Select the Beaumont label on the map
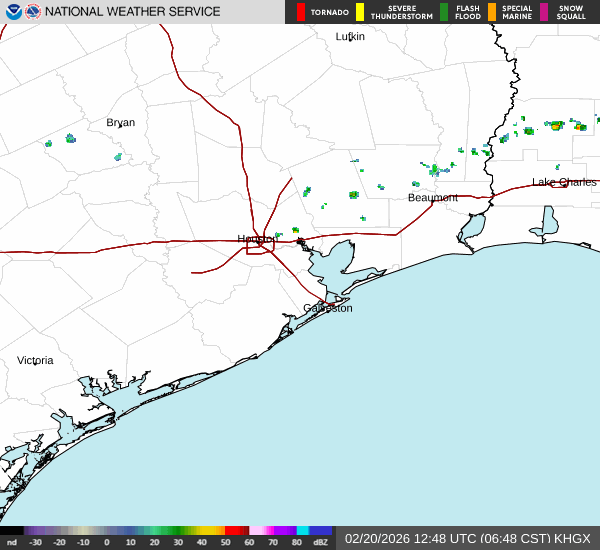 click(432, 198)
